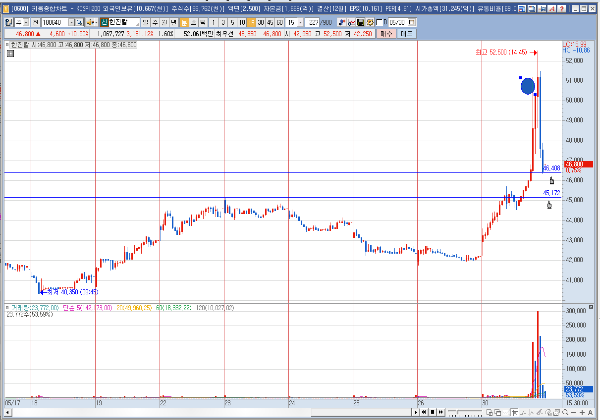Screen dimensions: 600x420
Task: Click the pin window icon in title bar
Action: click(x=542, y=8)
